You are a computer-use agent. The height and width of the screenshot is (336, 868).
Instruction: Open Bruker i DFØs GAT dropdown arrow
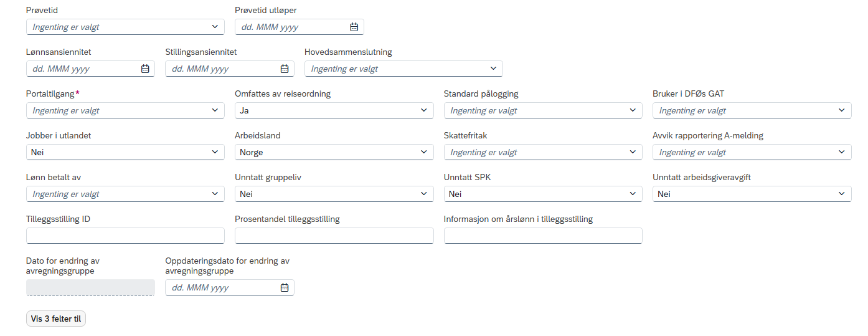[842, 110]
